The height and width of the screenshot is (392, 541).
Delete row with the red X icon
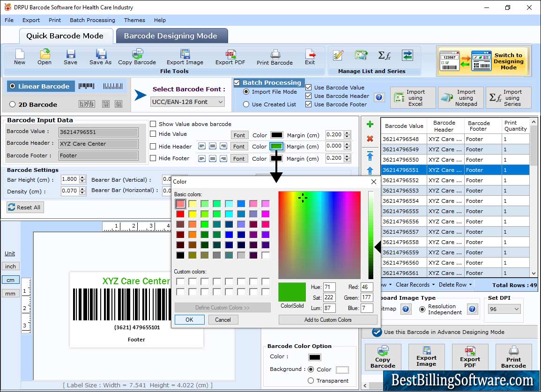[370, 139]
